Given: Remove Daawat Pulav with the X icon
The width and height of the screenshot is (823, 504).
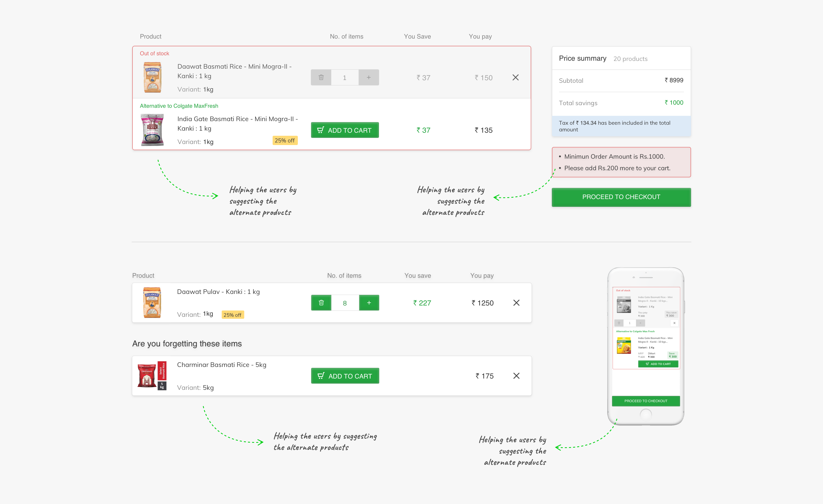Looking at the screenshot, I should tap(516, 303).
